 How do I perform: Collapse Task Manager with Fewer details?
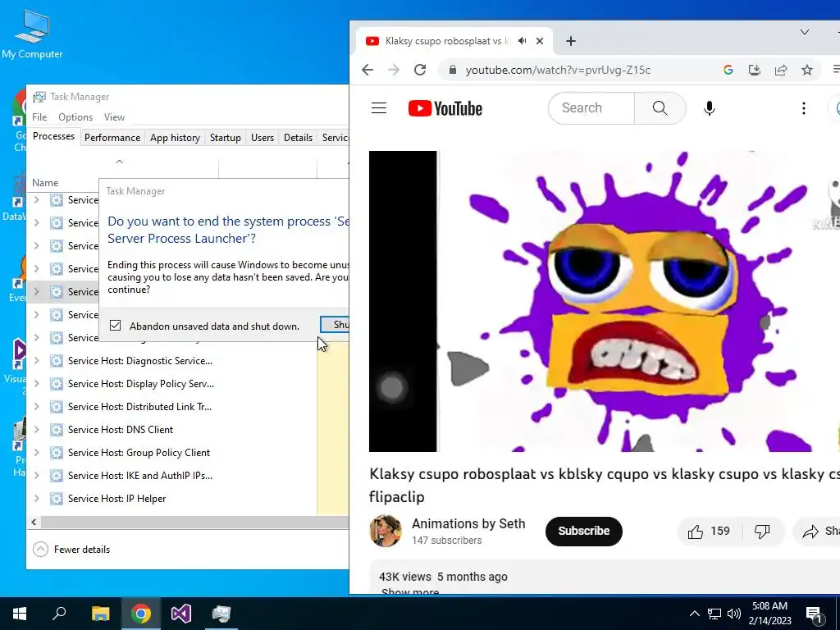(71, 549)
